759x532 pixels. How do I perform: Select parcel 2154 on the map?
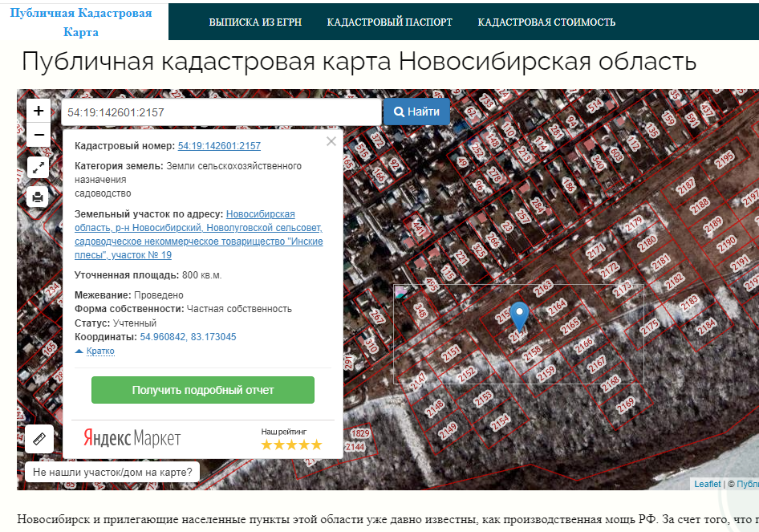[500, 423]
